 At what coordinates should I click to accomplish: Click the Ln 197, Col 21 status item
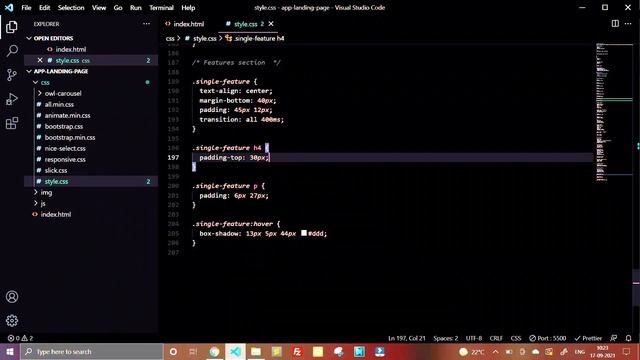coord(407,338)
